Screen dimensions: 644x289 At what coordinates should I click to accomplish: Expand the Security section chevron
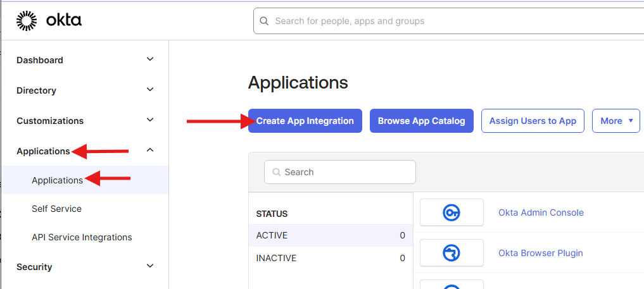[x=150, y=266]
